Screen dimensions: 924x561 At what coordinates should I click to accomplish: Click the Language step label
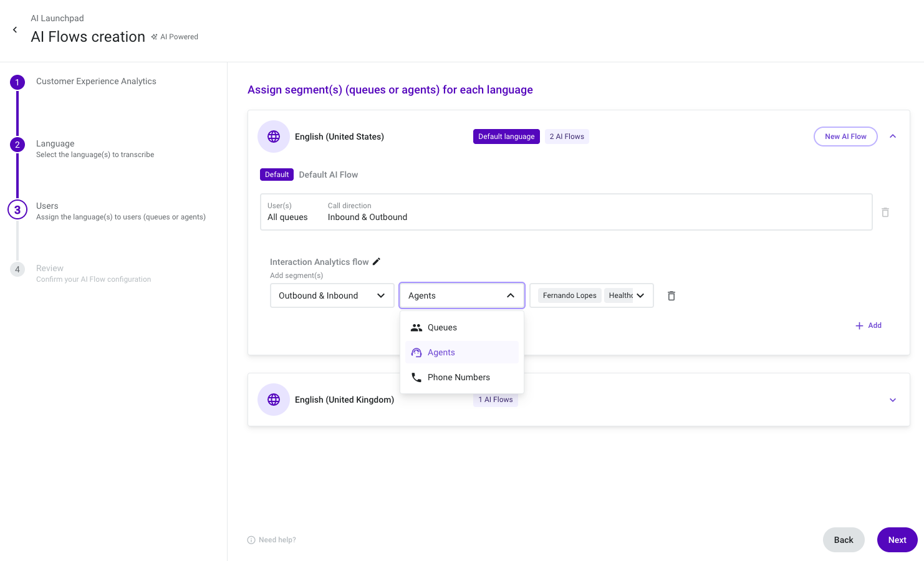55,143
